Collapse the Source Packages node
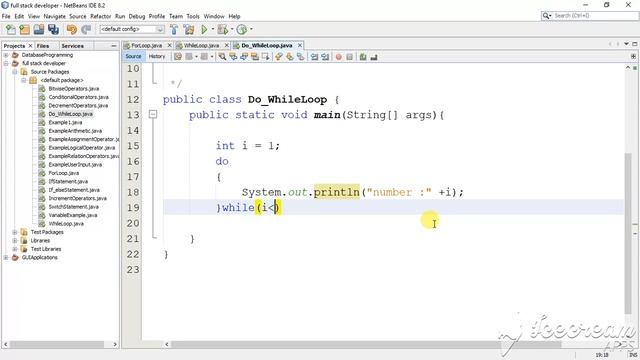 [x=15, y=72]
